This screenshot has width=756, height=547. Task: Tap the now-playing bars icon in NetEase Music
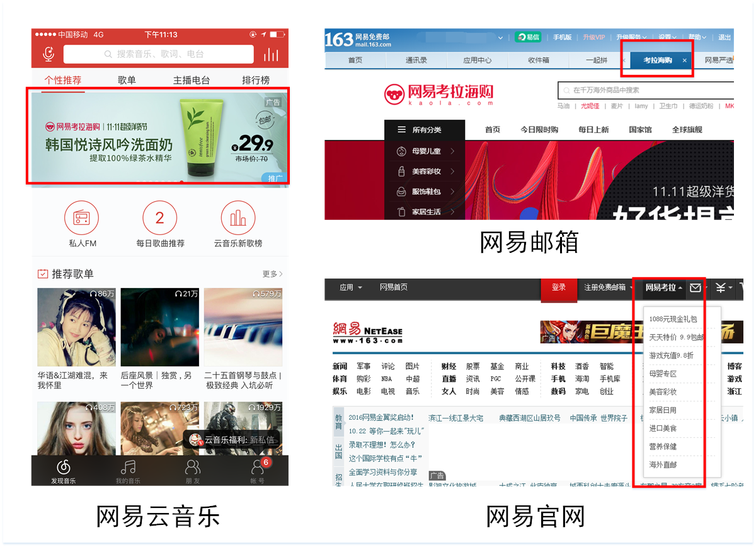coord(272,55)
